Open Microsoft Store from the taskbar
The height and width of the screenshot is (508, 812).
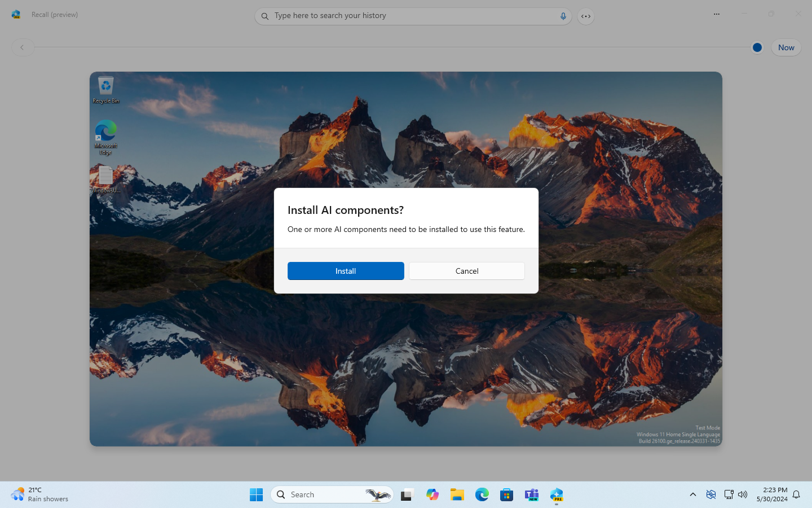pos(507,494)
